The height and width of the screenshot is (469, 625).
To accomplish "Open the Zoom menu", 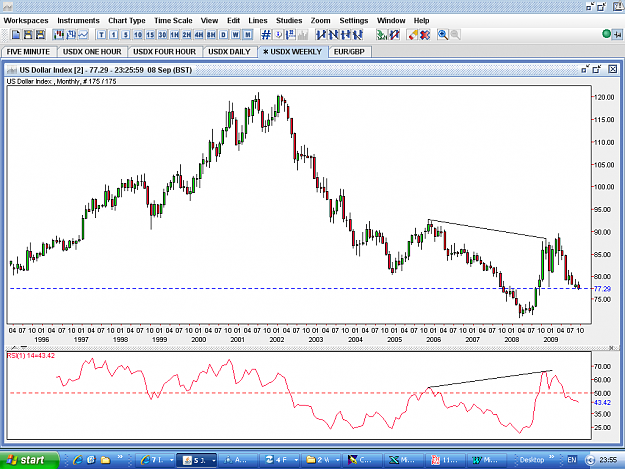I will 320,20.
